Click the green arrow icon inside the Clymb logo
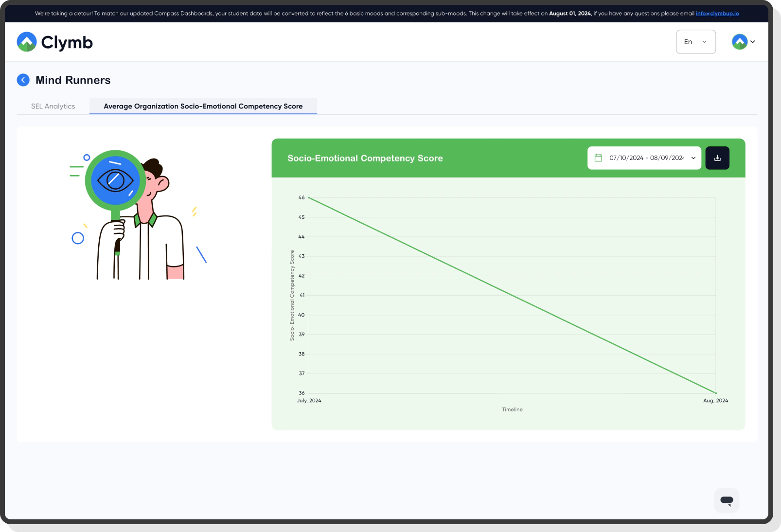The width and height of the screenshot is (781, 532). 27,41
